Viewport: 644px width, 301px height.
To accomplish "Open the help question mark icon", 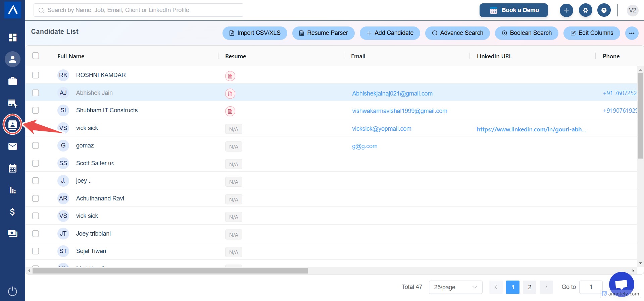I will [604, 10].
